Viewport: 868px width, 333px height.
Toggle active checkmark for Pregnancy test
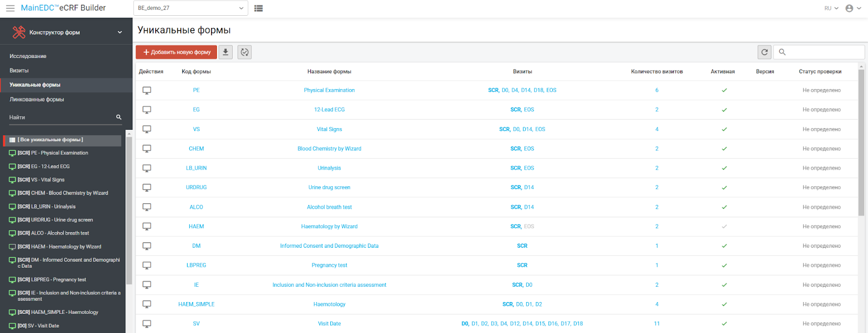[x=724, y=265]
